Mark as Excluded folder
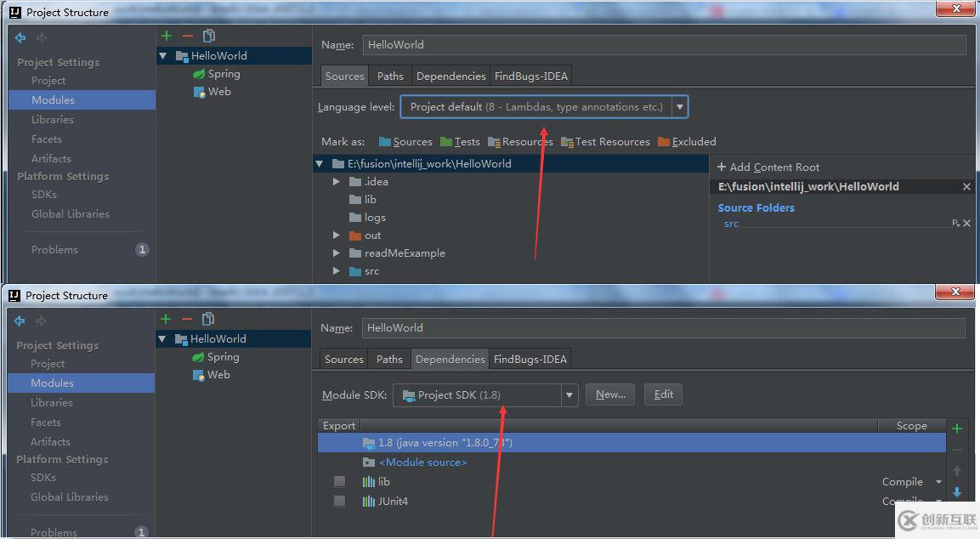 click(686, 142)
